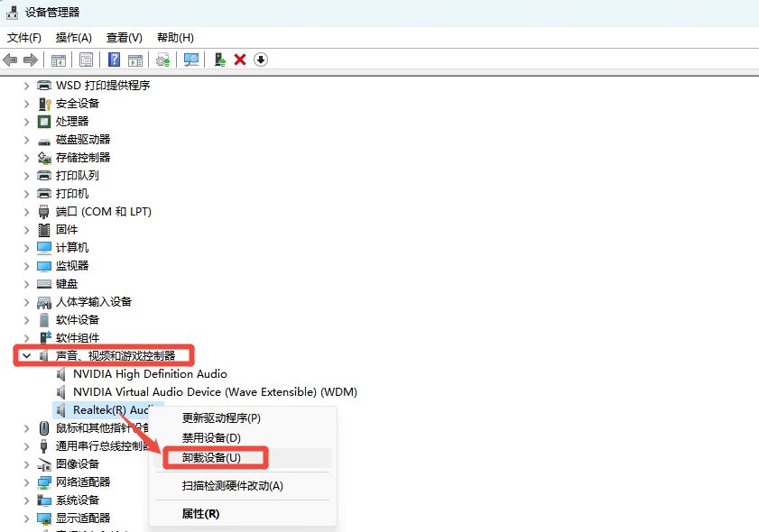Expand the 安全设备 category
This screenshot has height=532, width=759.
26,104
